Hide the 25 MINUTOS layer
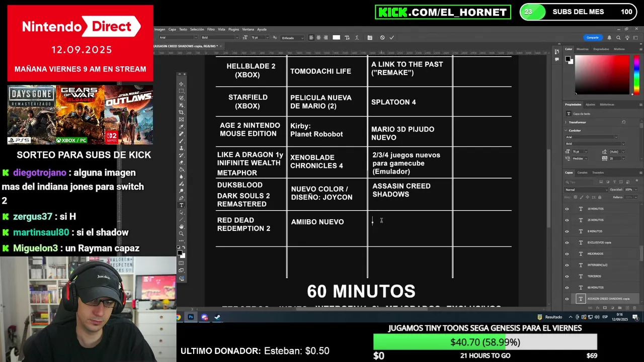 567,220
